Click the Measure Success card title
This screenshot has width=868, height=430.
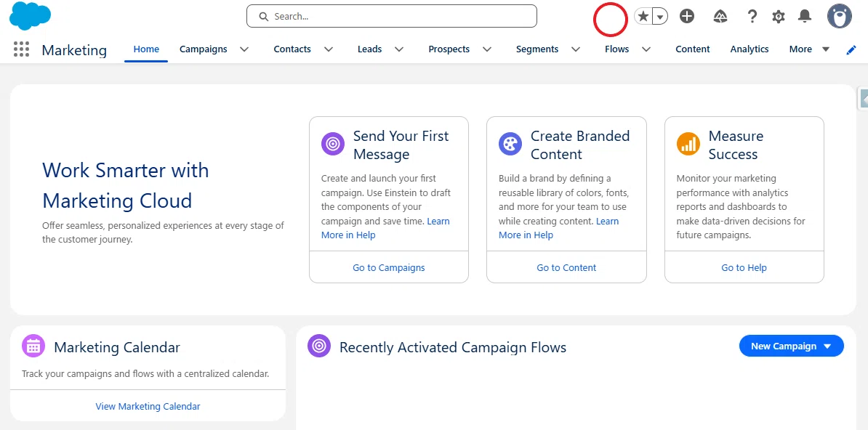[736, 145]
